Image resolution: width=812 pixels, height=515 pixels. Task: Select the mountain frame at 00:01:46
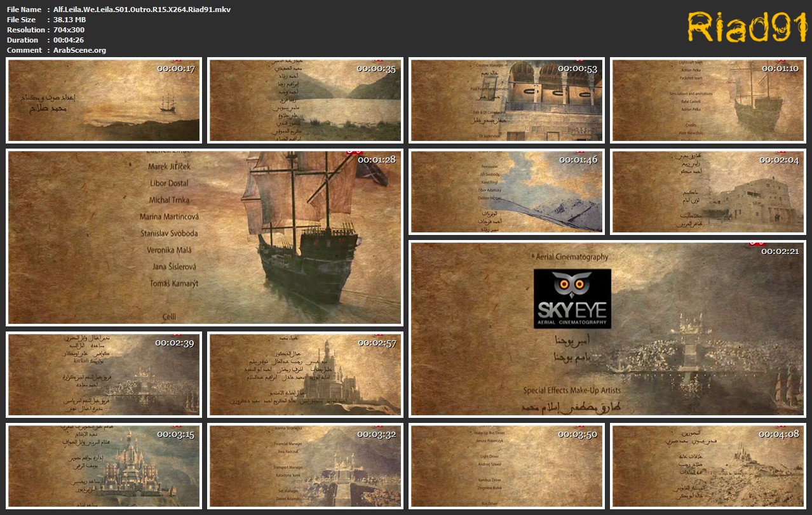506,192
